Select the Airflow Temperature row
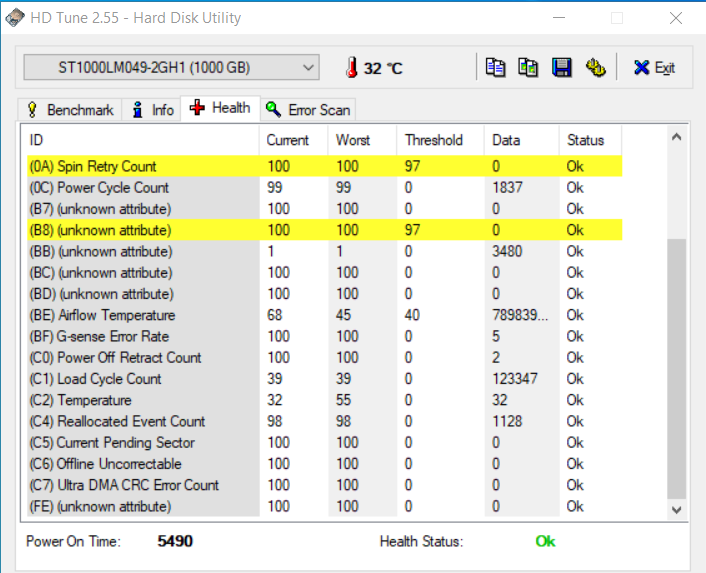The image size is (706, 573). pyautogui.click(x=325, y=315)
